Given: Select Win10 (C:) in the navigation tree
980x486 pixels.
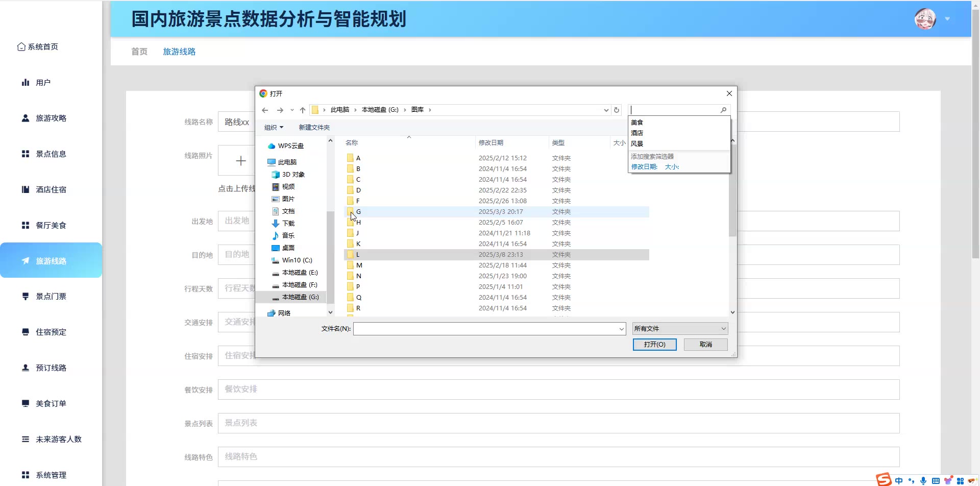Looking at the screenshot, I should (x=297, y=260).
